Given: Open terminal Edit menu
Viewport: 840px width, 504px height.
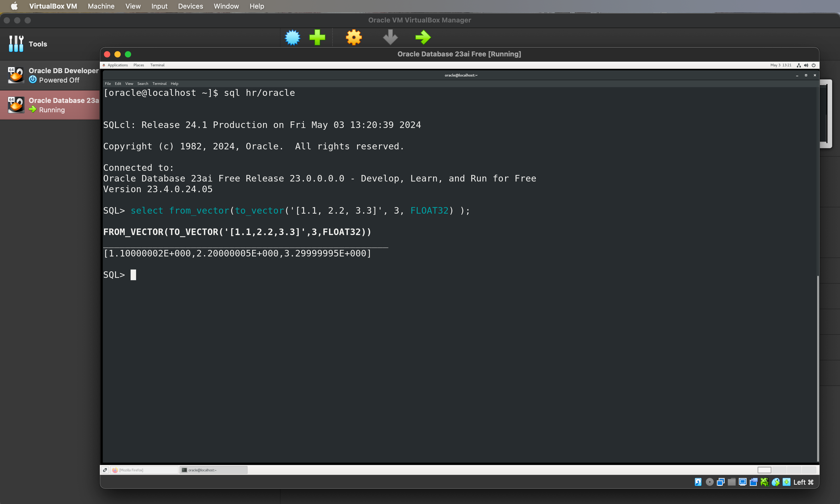Looking at the screenshot, I should pyautogui.click(x=118, y=84).
